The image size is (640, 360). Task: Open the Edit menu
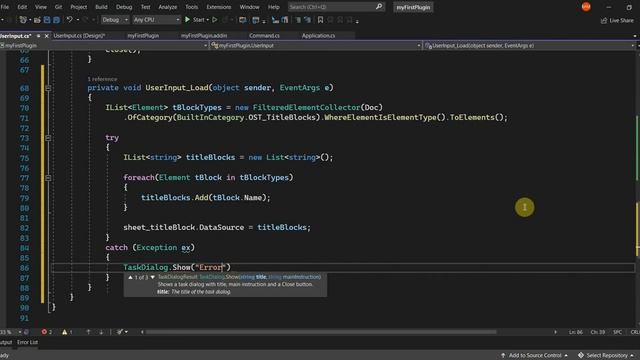pos(22,7)
